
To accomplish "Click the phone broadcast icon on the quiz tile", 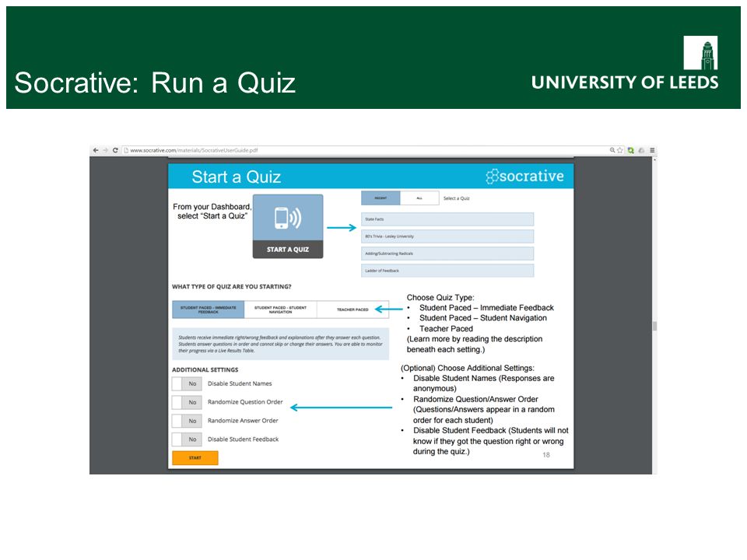I will coord(288,218).
